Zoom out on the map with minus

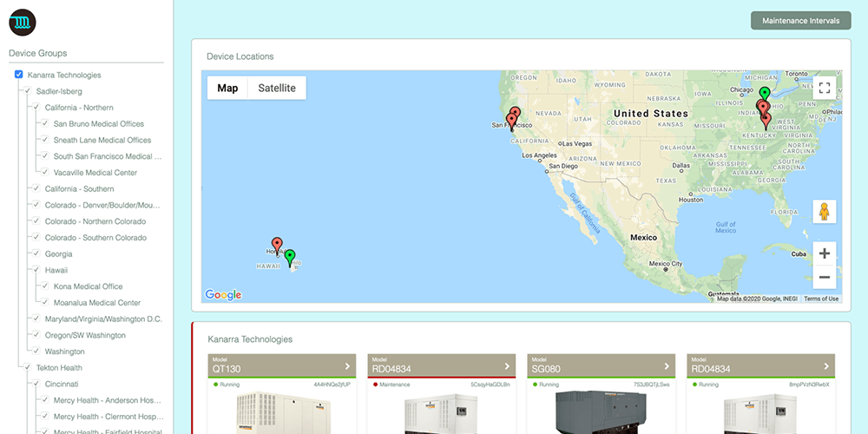coord(825,277)
